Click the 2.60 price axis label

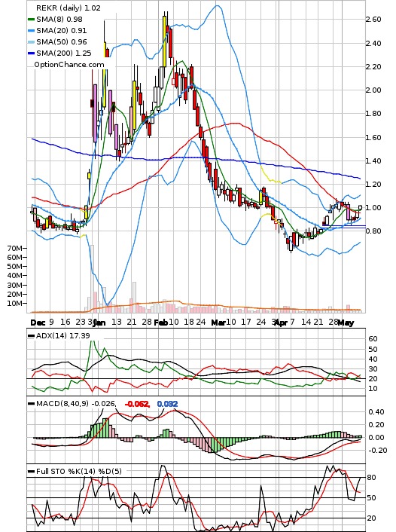373,20
